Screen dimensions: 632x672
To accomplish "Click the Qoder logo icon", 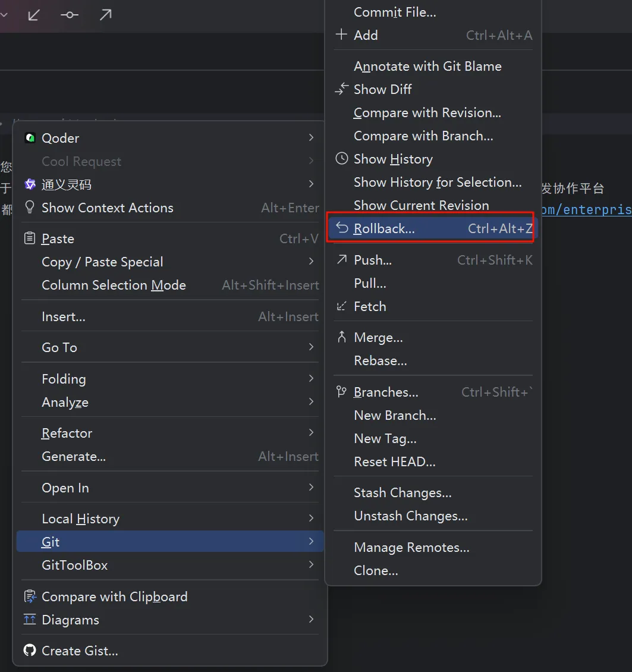I will pos(30,138).
